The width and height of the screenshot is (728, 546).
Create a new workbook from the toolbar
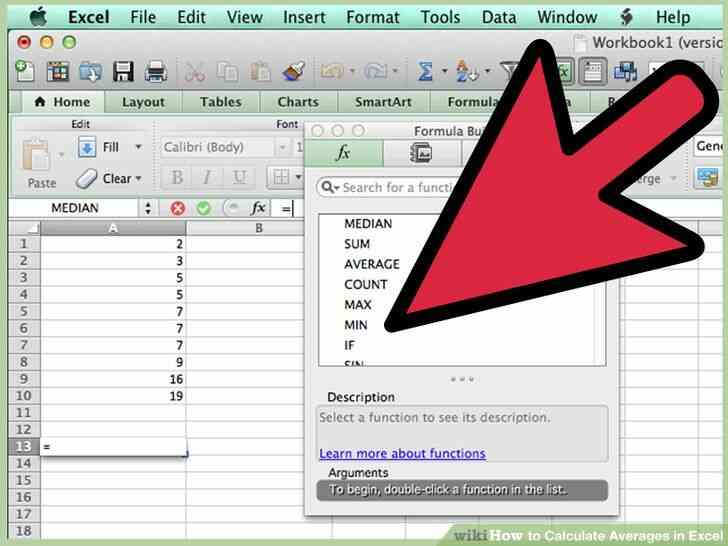25,71
